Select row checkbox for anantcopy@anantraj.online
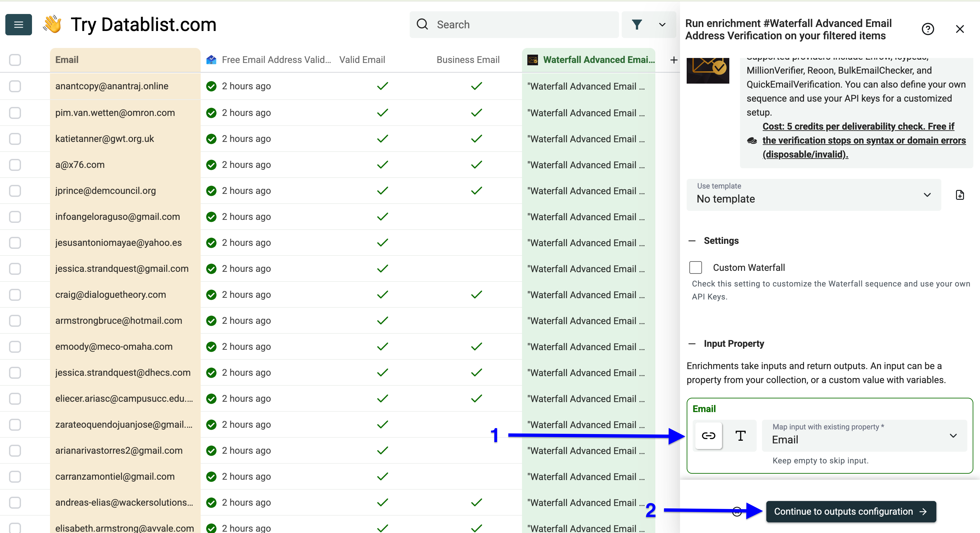The width and height of the screenshot is (980, 533). tap(15, 86)
